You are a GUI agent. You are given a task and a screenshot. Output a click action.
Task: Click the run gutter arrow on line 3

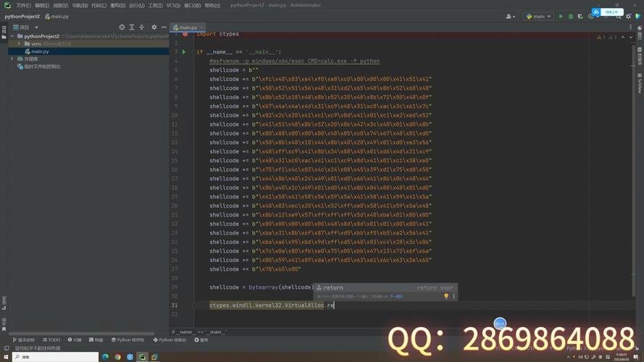[184, 52]
